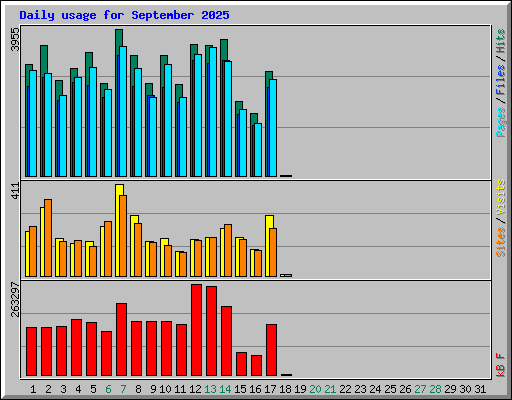Click day 20 label in green
512x400 pixels.
click(315, 389)
